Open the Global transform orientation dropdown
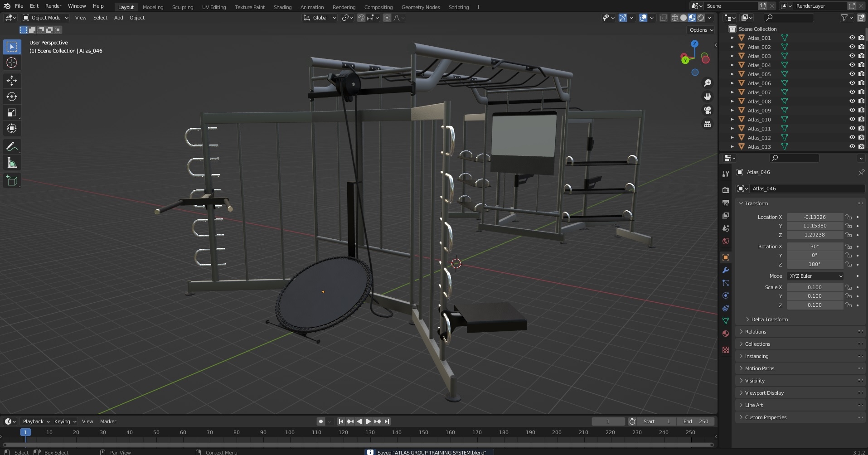The height and width of the screenshot is (455, 868). pyautogui.click(x=320, y=18)
